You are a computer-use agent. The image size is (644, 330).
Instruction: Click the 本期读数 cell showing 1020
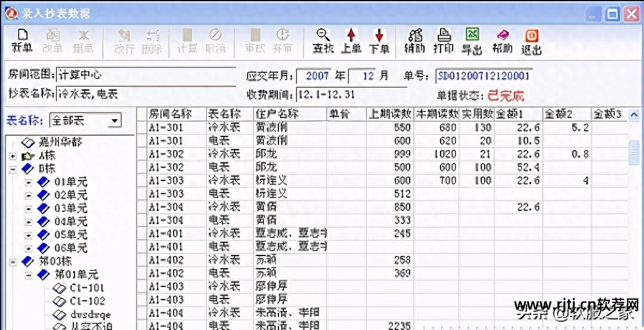coord(436,154)
